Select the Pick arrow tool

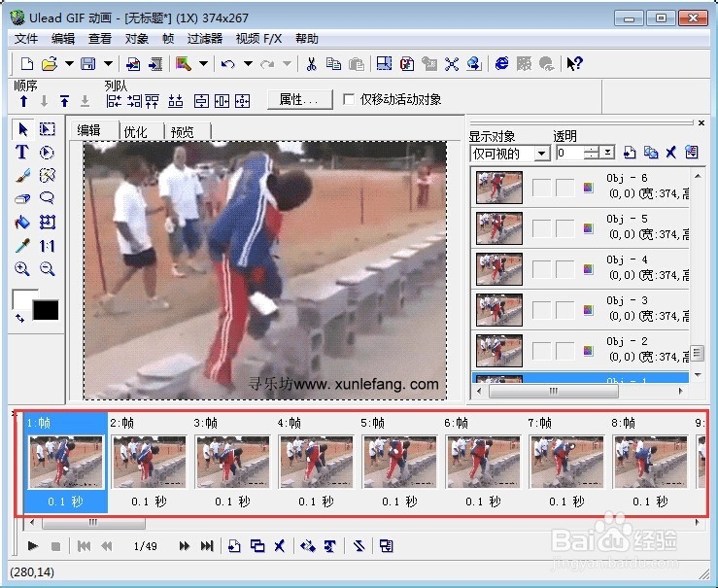23,129
